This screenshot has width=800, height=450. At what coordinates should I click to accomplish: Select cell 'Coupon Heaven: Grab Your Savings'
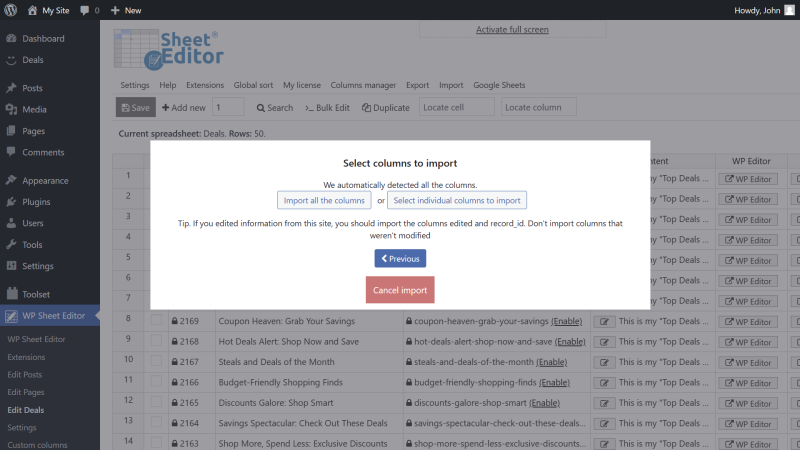point(309,321)
